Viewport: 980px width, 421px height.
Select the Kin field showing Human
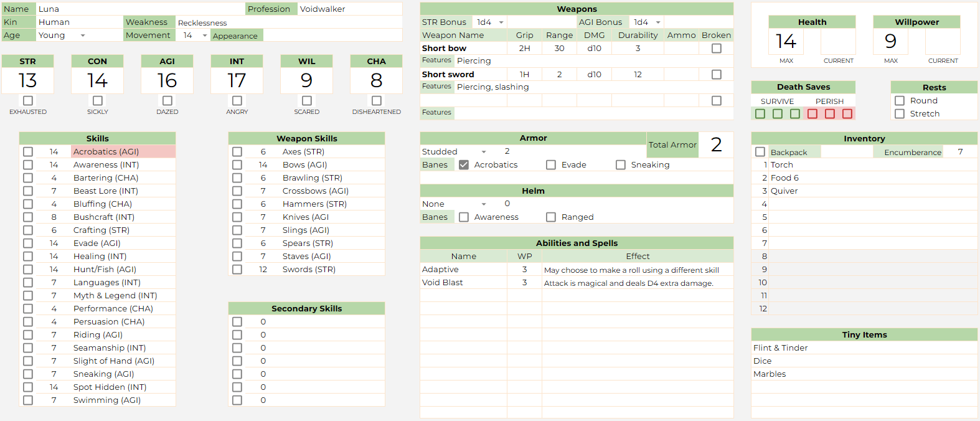[80, 22]
